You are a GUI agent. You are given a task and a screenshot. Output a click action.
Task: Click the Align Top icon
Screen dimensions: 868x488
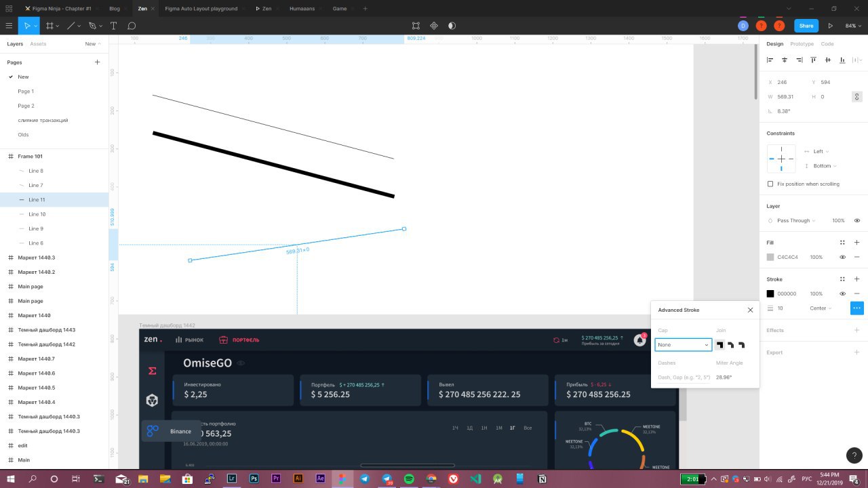click(814, 60)
